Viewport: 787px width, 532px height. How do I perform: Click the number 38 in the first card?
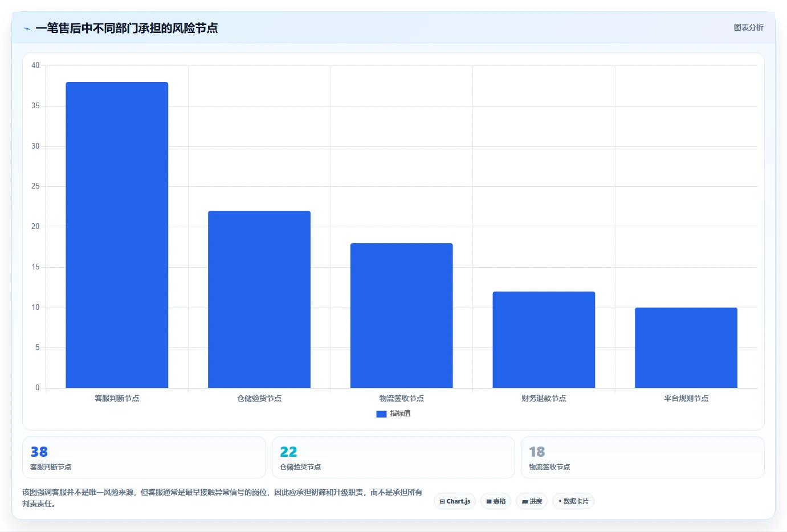coord(39,452)
